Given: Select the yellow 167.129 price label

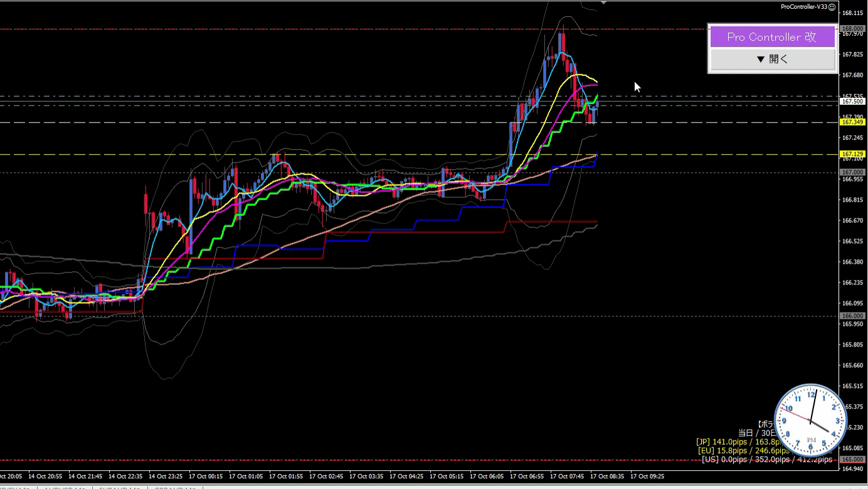Looking at the screenshot, I should pos(852,154).
